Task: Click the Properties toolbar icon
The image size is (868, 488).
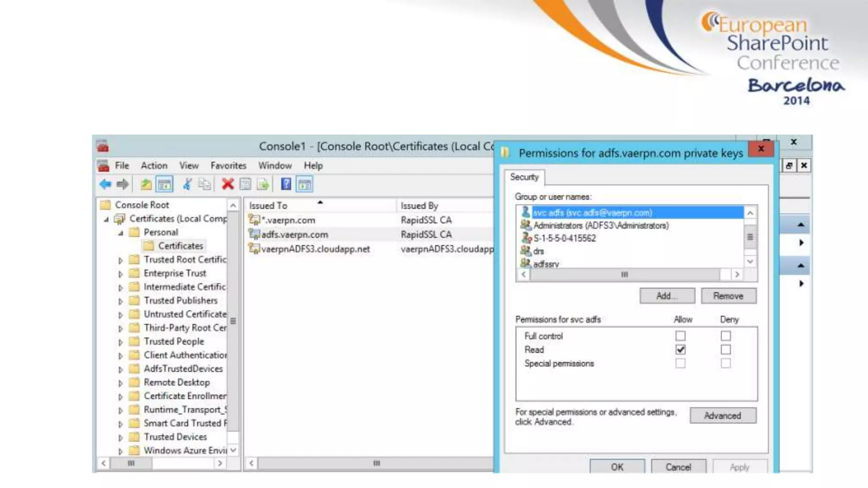Action: click(x=245, y=184)
